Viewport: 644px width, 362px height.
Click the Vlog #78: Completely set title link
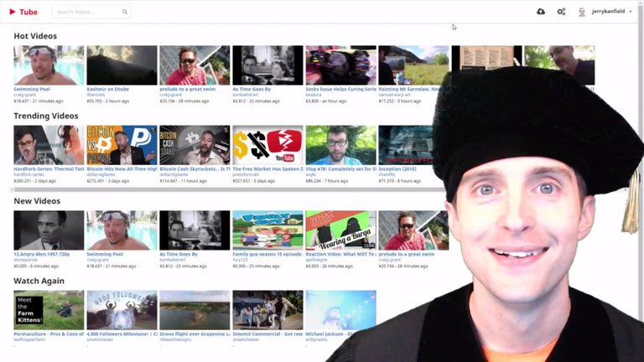[x=341, y=169]
